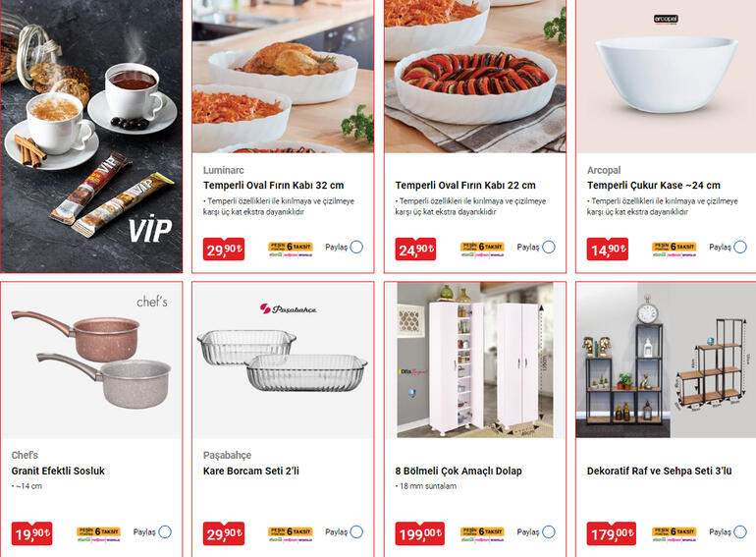Select Paylaş circle for Temperli Çukur Kase
Screen dimensions: 756x557
pos(740,247)
